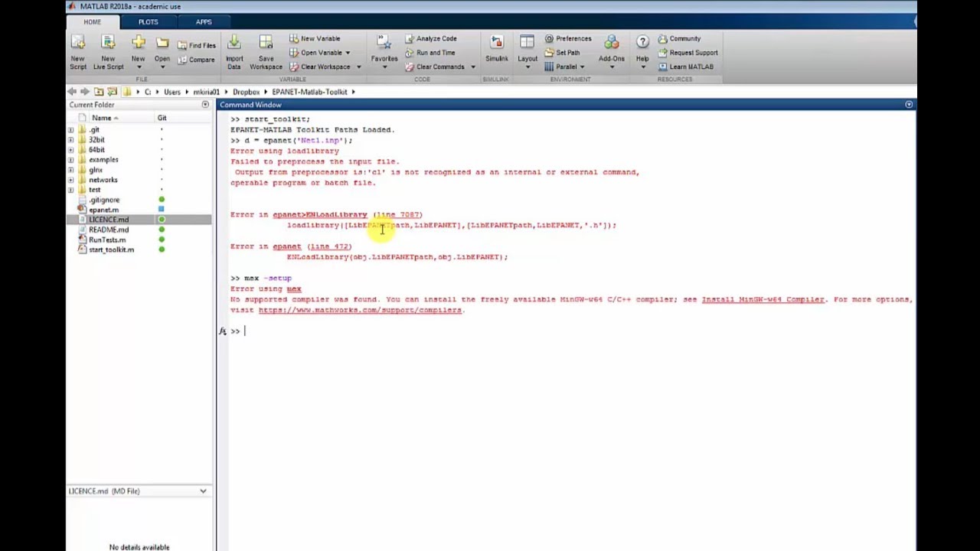Open the Current Folder panel actions menu
Image resolution: width=980 pixels, height=551 pixels.
205,105
